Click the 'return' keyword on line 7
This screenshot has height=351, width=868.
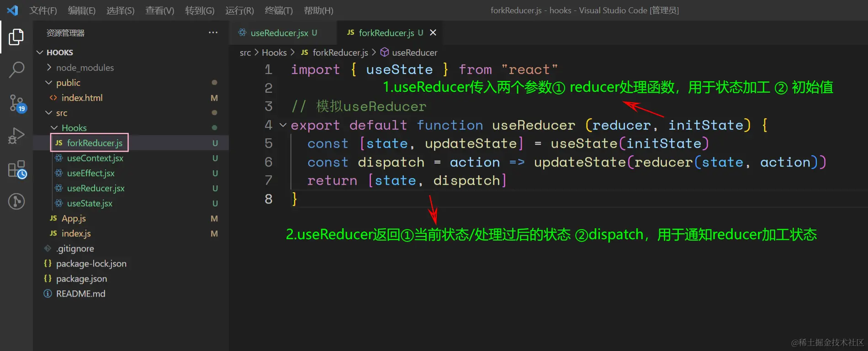coord(332,180)
